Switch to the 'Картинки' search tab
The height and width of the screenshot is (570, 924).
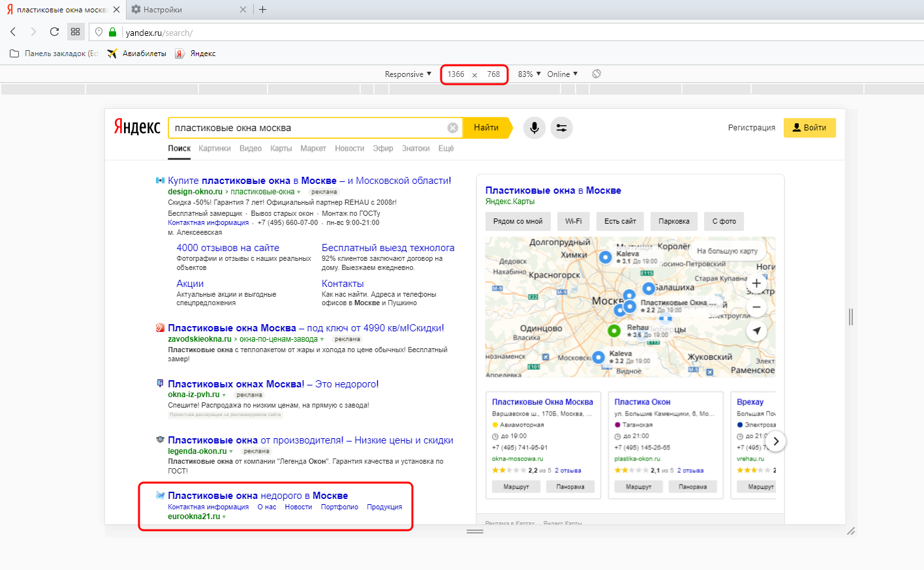click(215, 149)
